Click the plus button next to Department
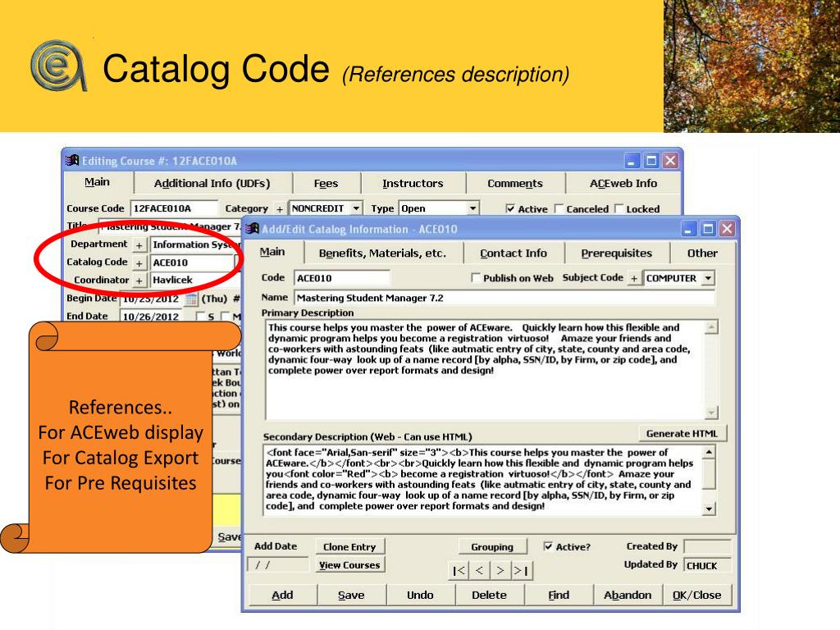This screenshot has height=630, width=840. (x=139, y=245)
